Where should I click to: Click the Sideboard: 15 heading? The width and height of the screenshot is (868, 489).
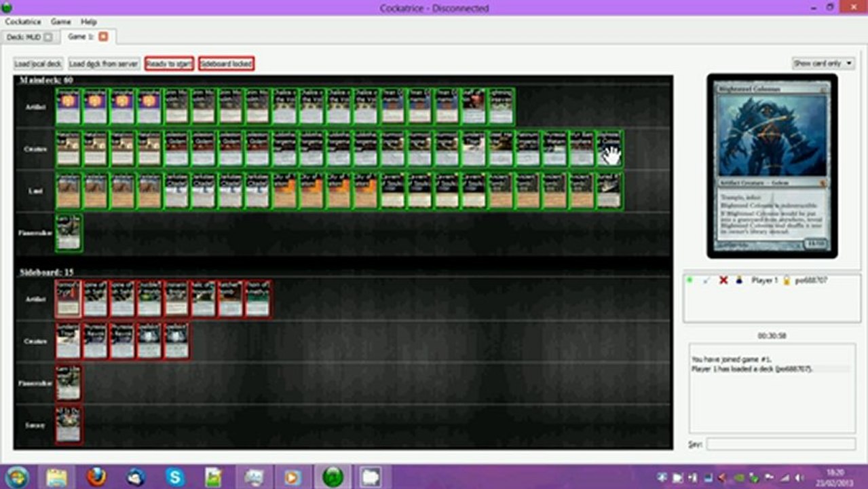pyautogui.click(x=46, y=272)
